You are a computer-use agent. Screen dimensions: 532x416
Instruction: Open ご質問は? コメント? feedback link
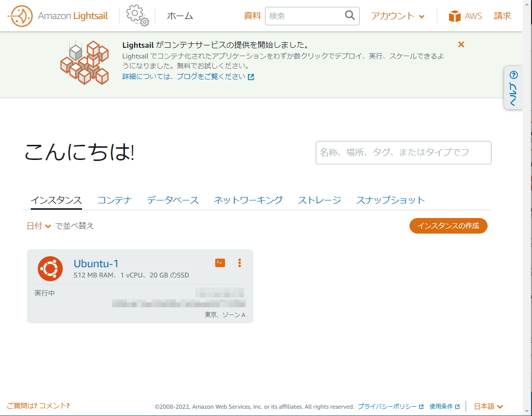tap(38, 405)
